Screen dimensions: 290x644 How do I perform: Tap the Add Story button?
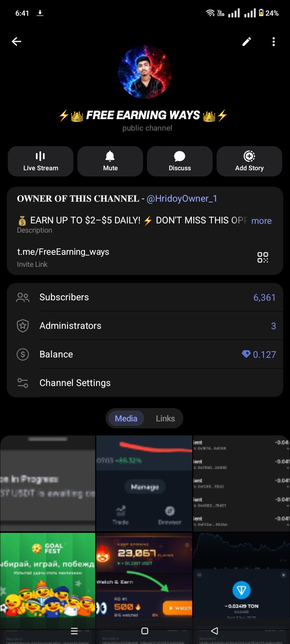(249, 161)
